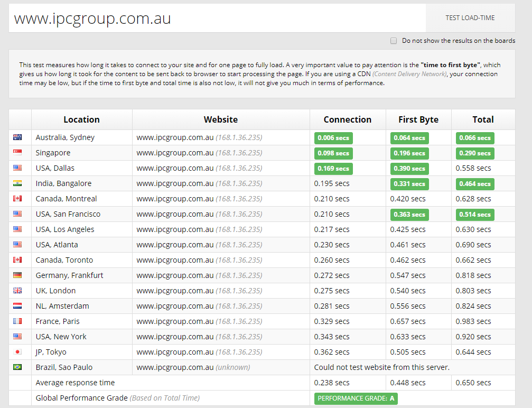Click the 0.628 secs Montreal total value

(x=473, y=199)
